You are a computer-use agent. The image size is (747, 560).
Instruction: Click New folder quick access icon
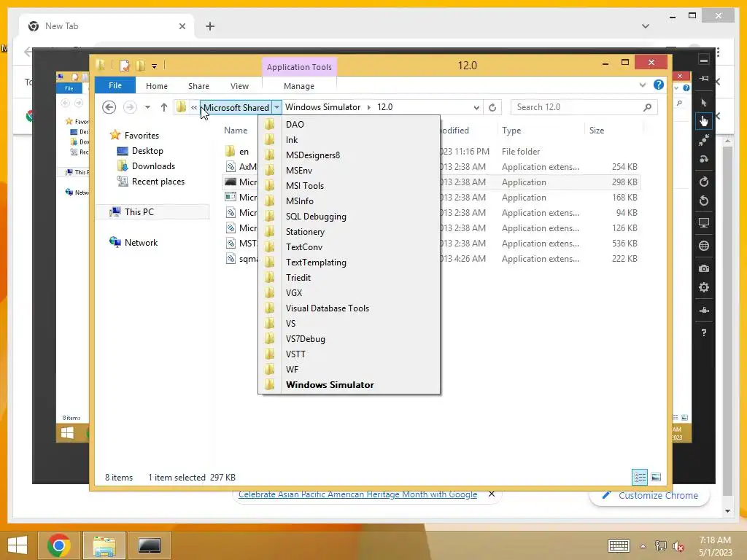click(x=140, y=65)
